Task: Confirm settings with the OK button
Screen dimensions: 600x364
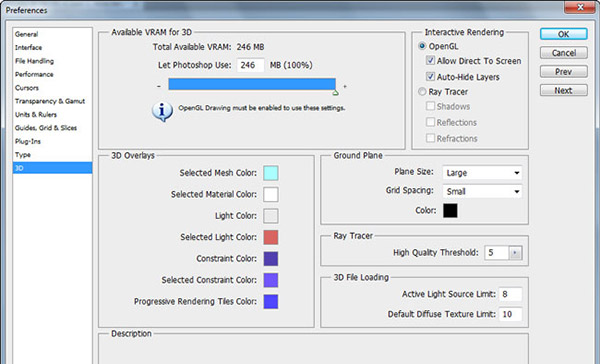Action: click(x=564, y=34)
